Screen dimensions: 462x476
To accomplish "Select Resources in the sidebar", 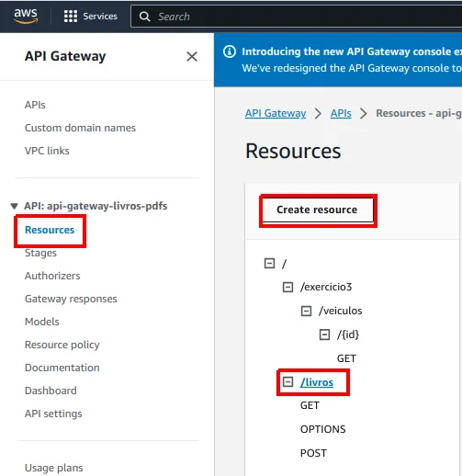I will click(50, 230).
